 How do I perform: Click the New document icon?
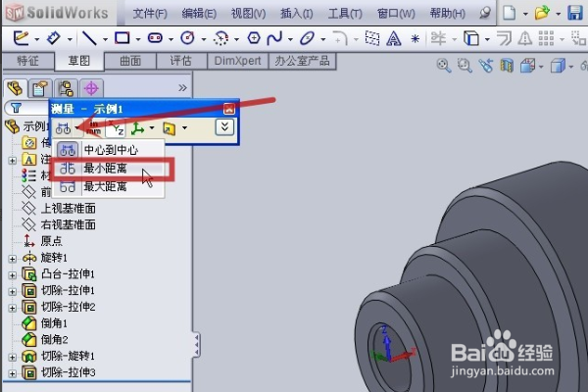[509, 13]
